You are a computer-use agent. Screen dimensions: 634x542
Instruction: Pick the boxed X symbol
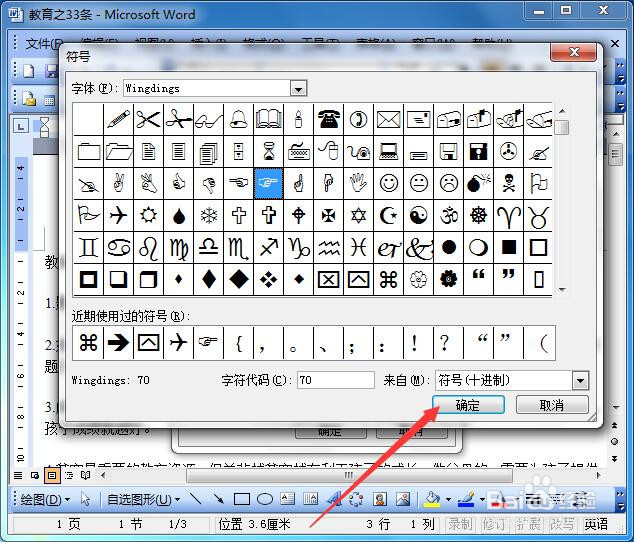tap(328, 279)
